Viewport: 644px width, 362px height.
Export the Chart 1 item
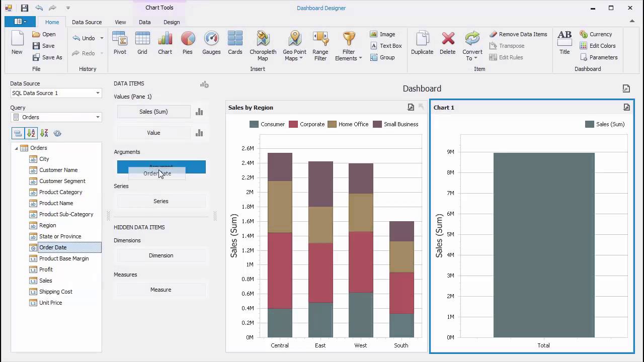click(x=626, y=107)
